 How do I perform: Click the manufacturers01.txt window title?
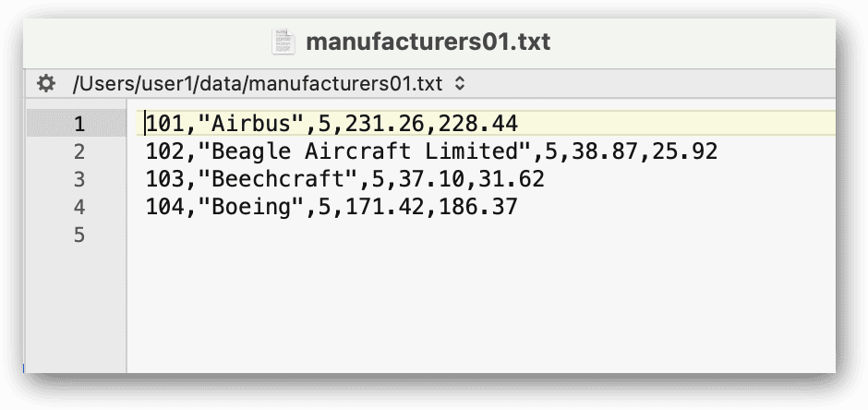(428, 42)
